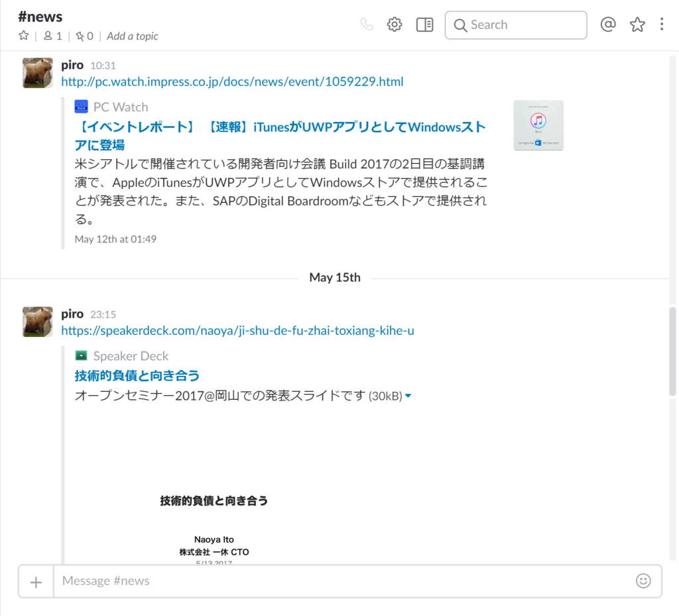Click username piro on 23:15 message
Viewport: 679px width, 616px height.
(x=72, y=314)
